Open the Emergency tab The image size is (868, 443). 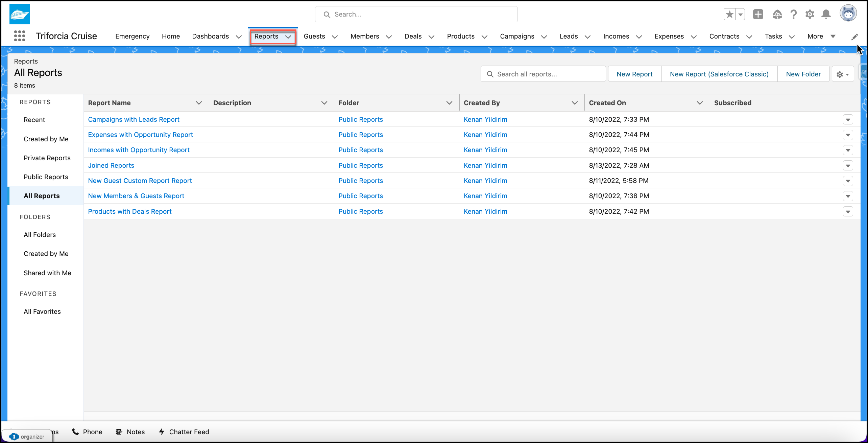click(x=132, y=36)
